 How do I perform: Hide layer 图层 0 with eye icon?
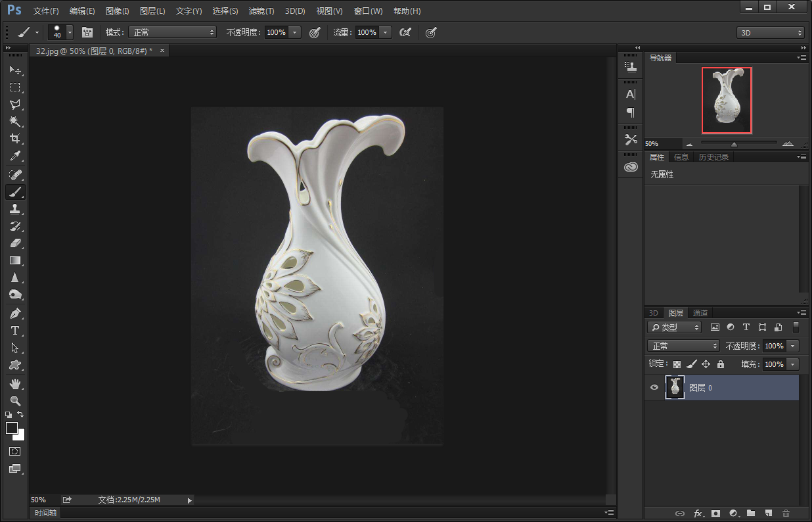coord(654,388)
